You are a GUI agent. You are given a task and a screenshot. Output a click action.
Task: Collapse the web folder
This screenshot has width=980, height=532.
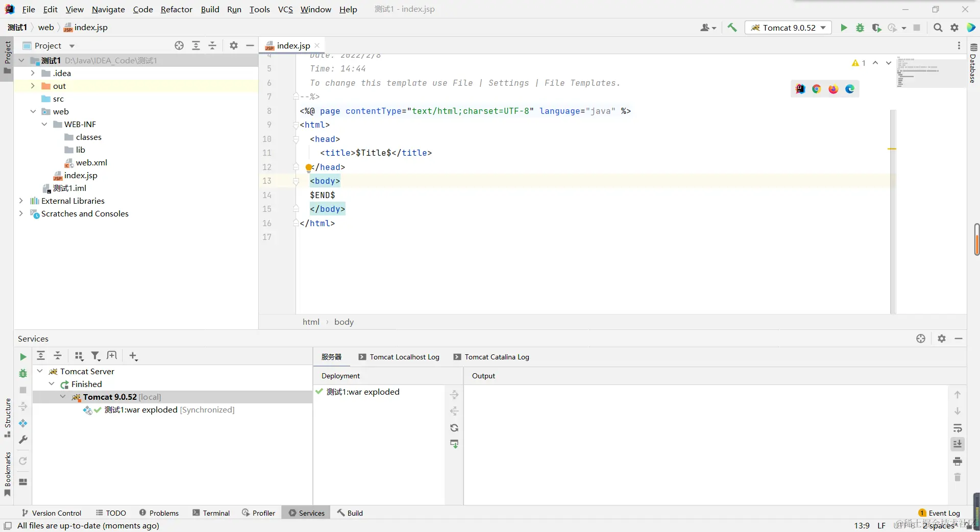click(33, 111)
